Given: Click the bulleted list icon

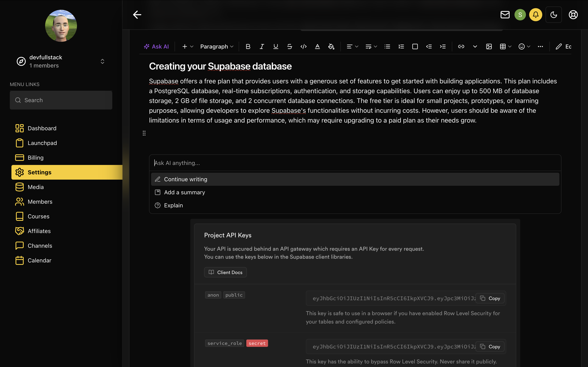Looking at the screenshot, I should click(x=387, y=47).
